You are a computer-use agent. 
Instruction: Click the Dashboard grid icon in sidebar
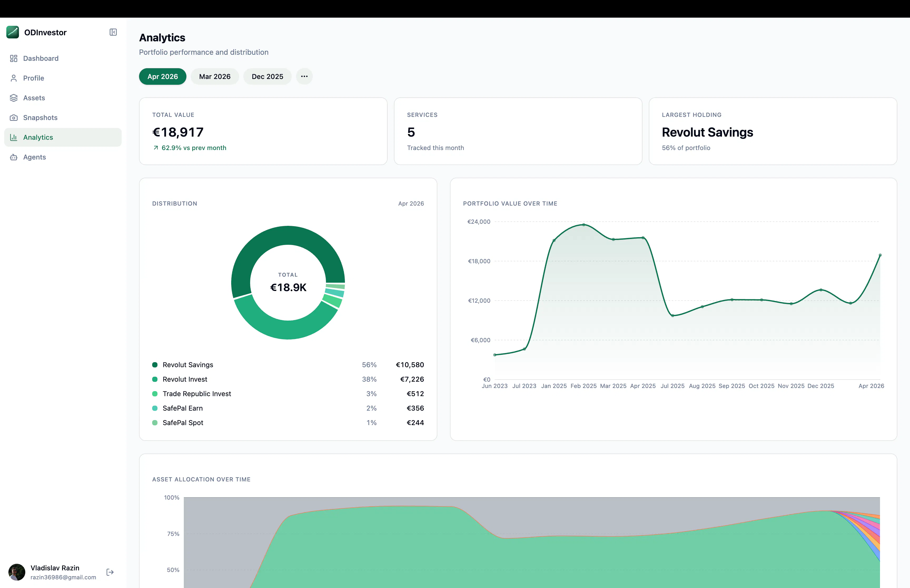pos(14,58)
